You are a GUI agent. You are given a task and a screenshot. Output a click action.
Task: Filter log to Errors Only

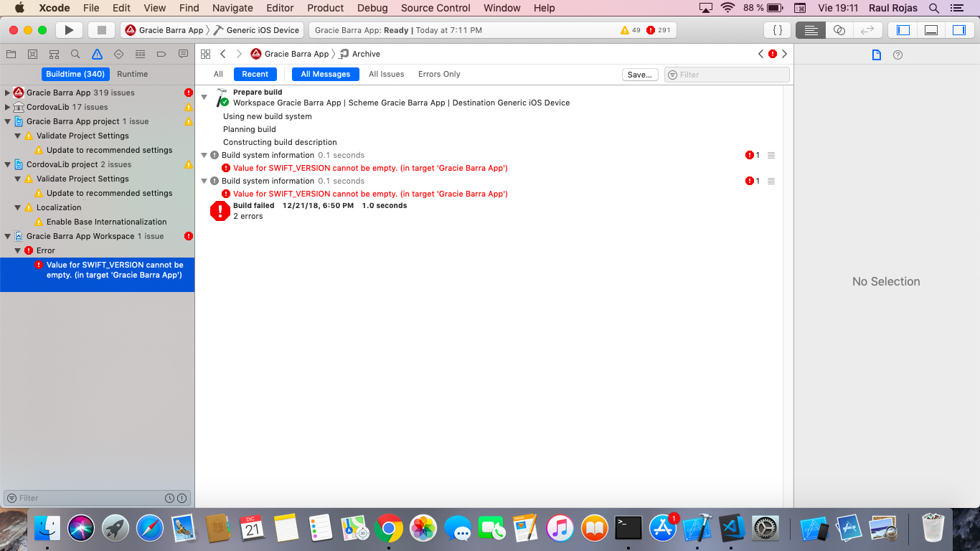pyautogui.click(x=439, y=74)
